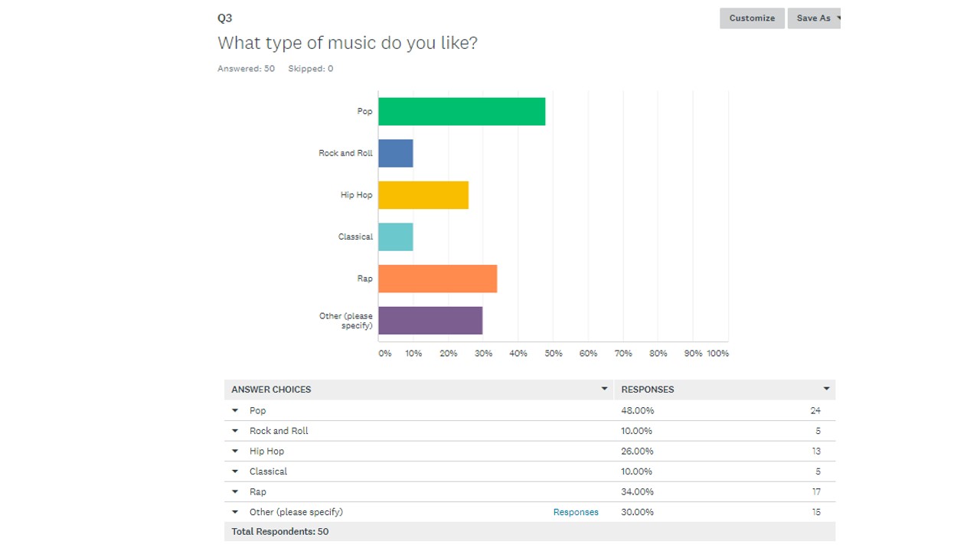Expand the Rap row arrow

(235, 492)
